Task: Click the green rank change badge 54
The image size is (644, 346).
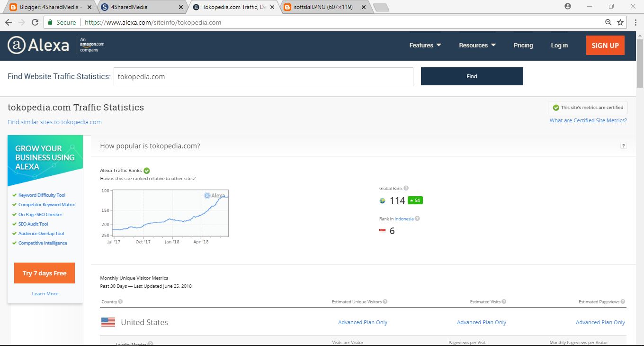Action: click(415, 200)
